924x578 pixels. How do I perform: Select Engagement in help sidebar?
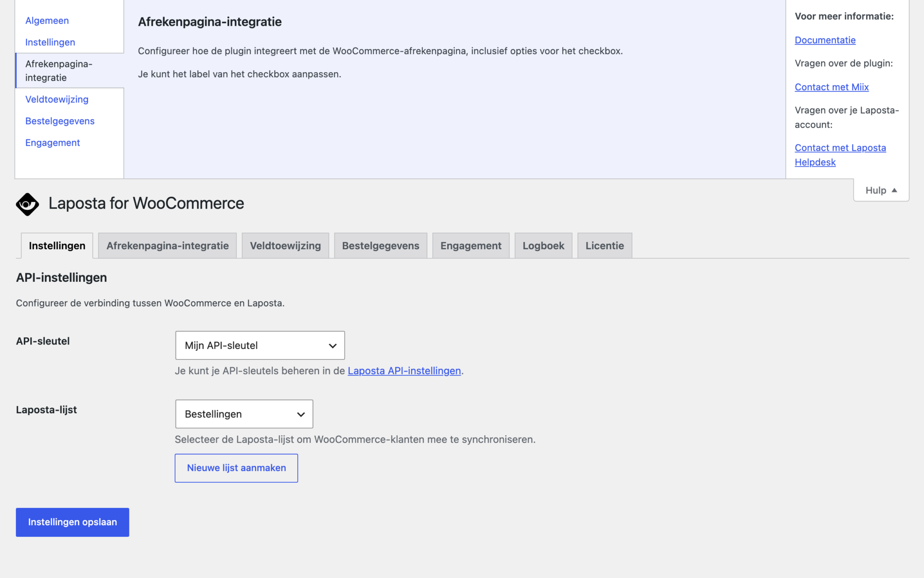[x=52, y=143]
